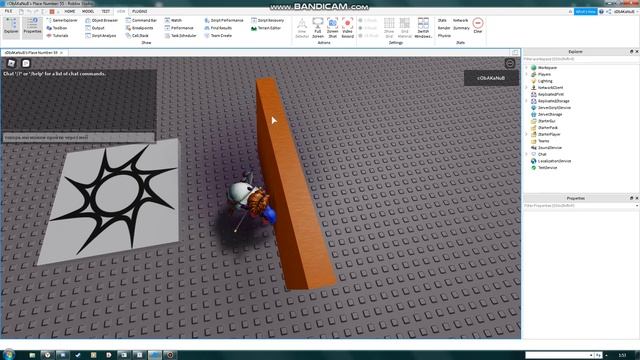
Task: Open the Task Scheduler window
Action: pos(180,36)
